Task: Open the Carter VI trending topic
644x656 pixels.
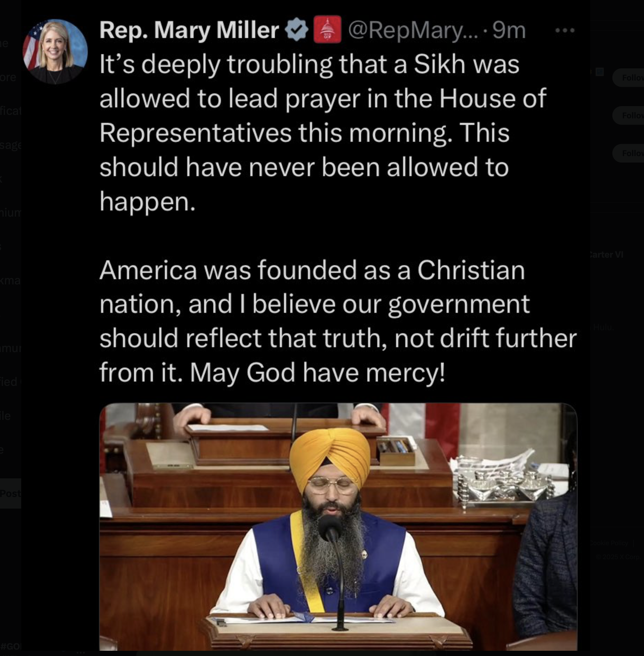Action: click(x=607, y=254)
